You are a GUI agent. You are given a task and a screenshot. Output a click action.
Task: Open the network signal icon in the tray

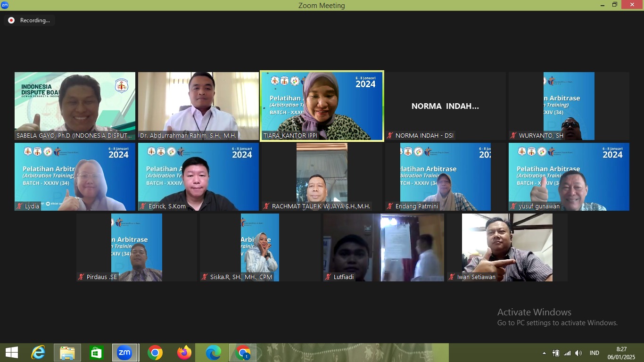[x=567, y=353]
